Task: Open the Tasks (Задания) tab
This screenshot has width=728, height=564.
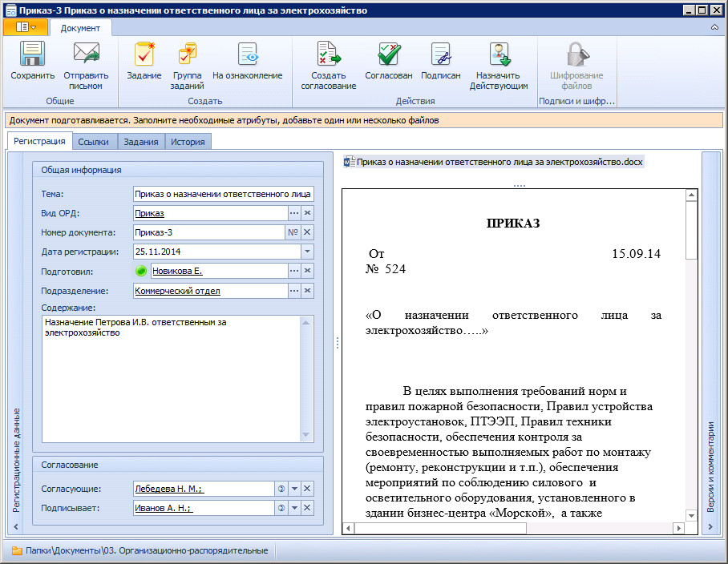Action: 140,142
